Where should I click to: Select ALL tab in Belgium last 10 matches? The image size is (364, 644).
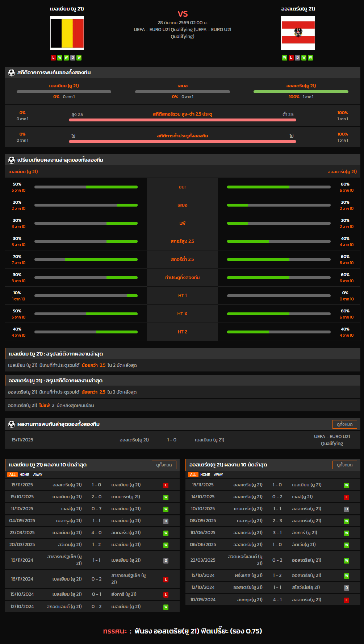pyautogui.click(x=12, y=475)
